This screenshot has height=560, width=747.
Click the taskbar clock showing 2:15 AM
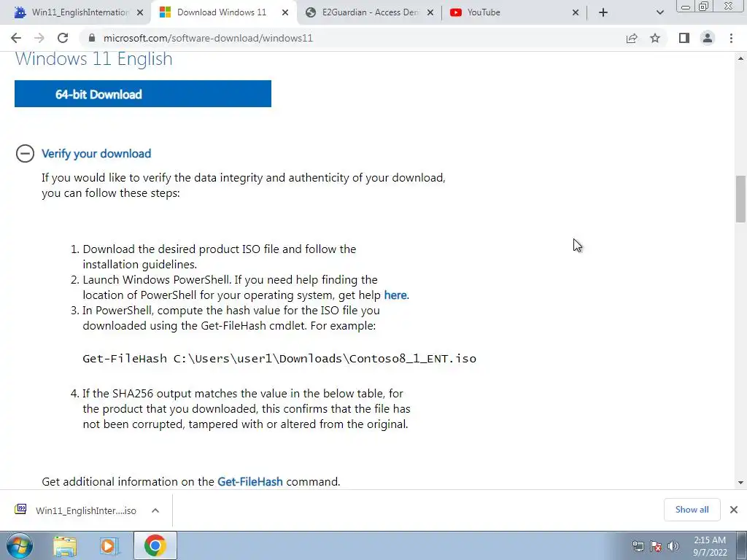[x=709, y=546]
